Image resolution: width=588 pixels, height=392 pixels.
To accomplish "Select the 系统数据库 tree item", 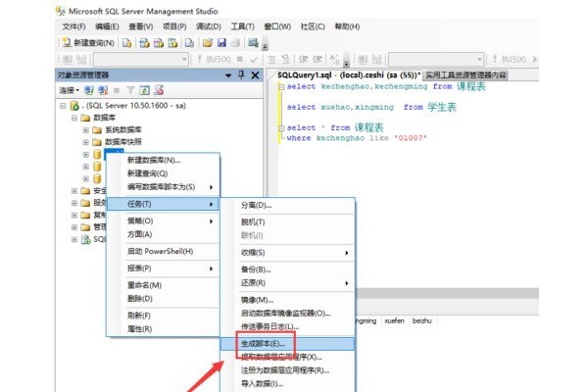I will [122, 129].
